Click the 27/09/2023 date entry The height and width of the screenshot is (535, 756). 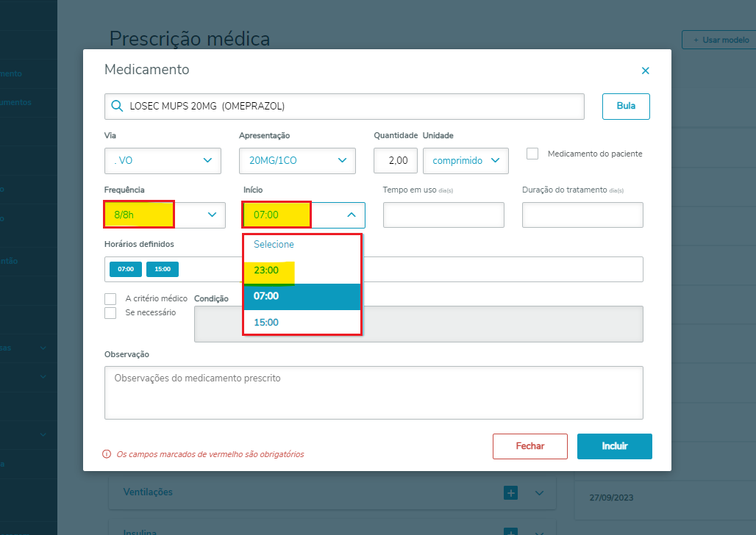611,498
